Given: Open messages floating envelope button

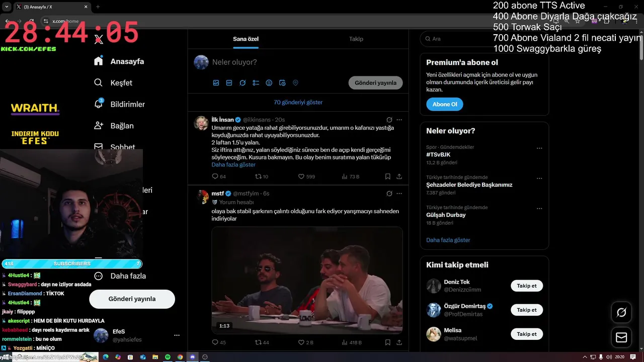Looking at the screenshot, I should click(621, 337).
